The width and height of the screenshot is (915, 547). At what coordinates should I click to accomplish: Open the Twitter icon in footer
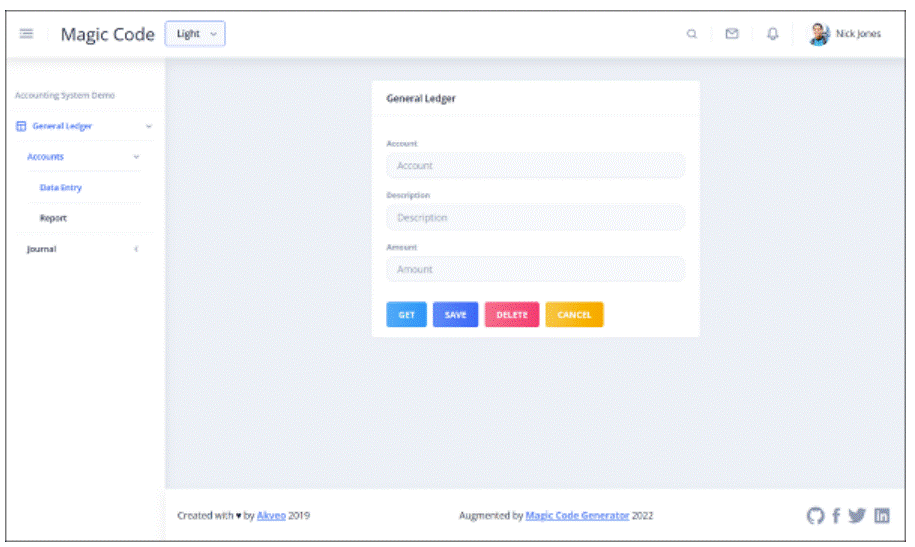[x=857, y=515]
